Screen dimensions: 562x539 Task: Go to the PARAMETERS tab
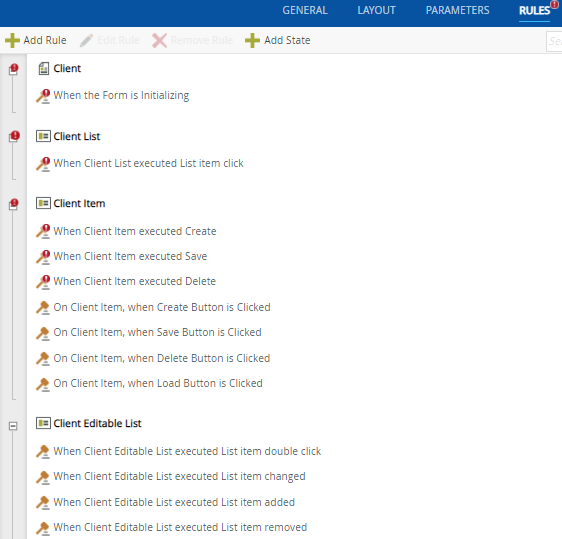click(457, 10)
